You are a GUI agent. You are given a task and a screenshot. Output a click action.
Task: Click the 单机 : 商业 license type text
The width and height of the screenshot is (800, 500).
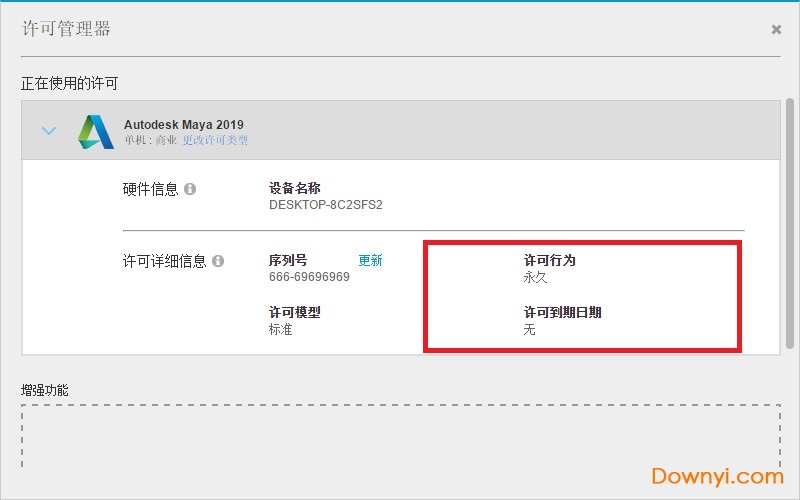coord(151,141)
